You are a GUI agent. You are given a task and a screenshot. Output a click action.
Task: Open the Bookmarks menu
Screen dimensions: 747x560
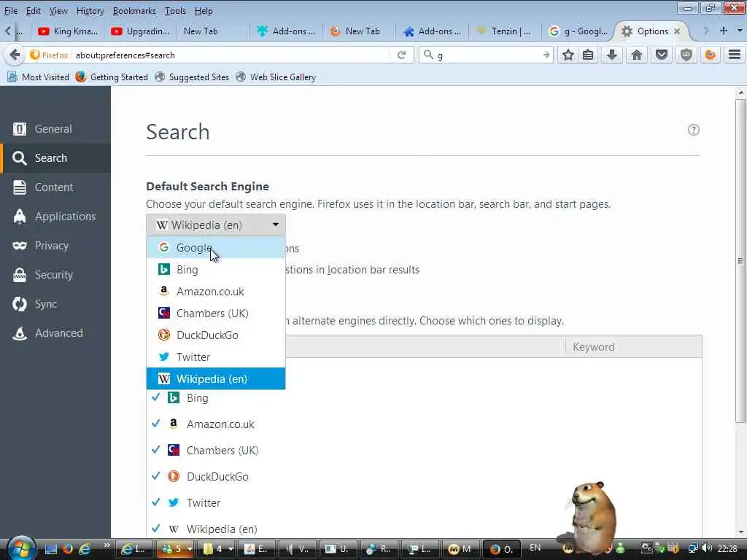(x=134, y=10)
